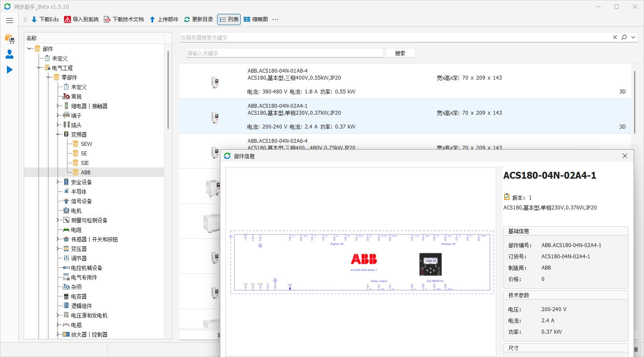Select the SEW manufacturer folder
The height and width of the screenshot is (357, 644).
86,144
